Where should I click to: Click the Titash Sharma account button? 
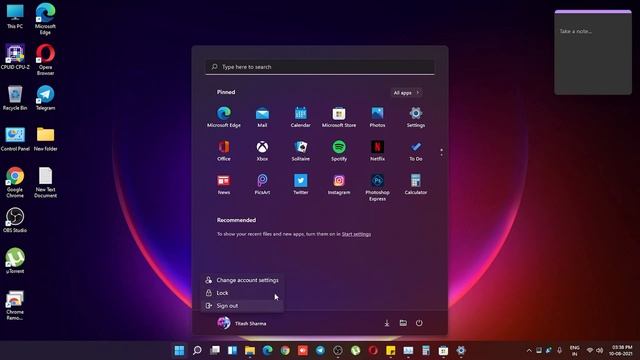[x=242, y=323]
